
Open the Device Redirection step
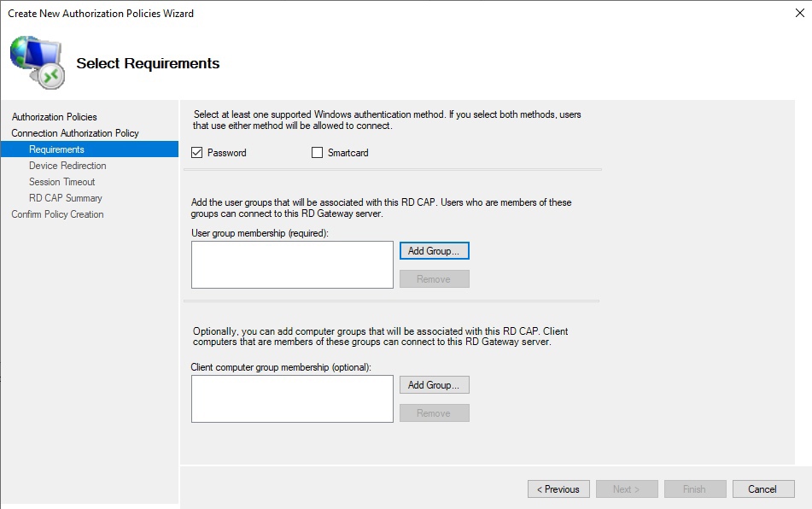click(67, 166)
